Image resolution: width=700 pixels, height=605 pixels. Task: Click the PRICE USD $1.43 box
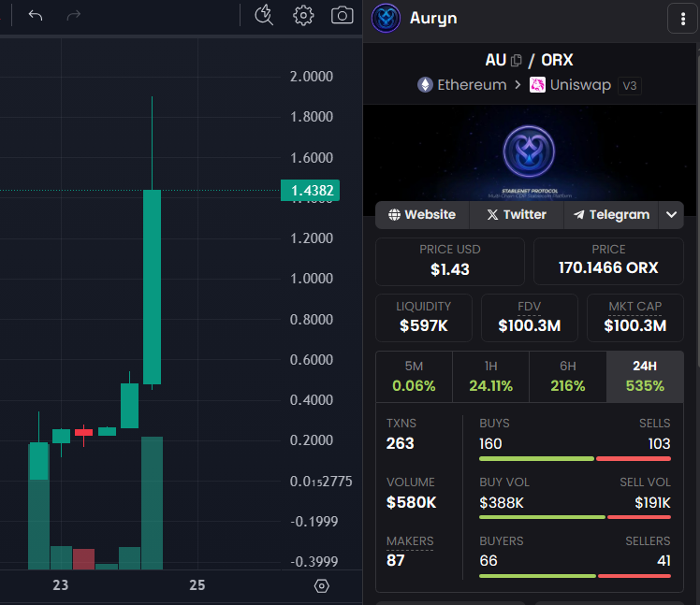point(450,262)
